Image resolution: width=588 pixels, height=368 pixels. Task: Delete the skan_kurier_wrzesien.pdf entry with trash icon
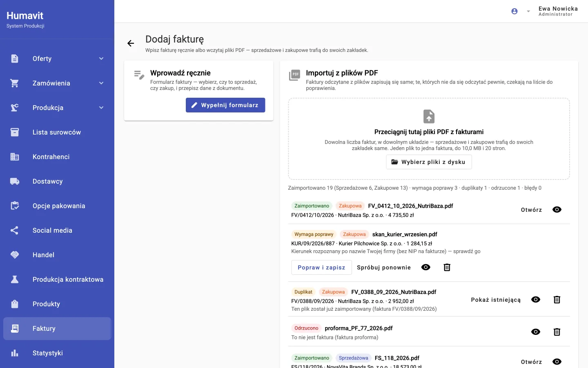pos(447,267)
